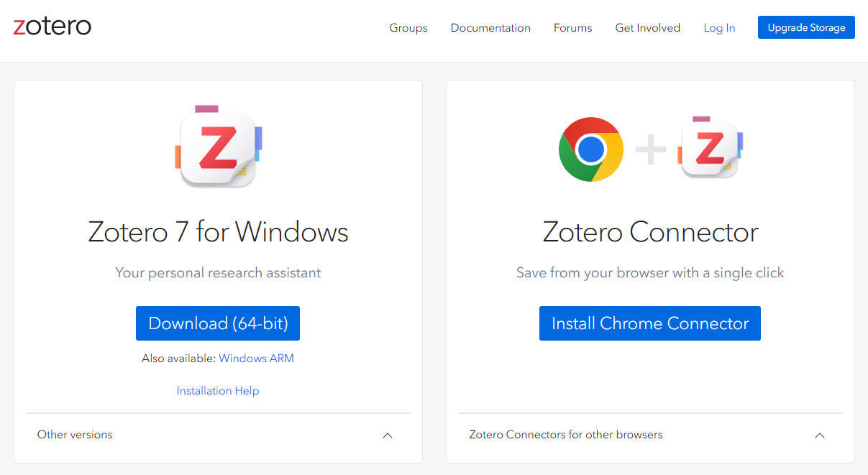
Task: Open the Get Involved page
Action: point(647,27)
